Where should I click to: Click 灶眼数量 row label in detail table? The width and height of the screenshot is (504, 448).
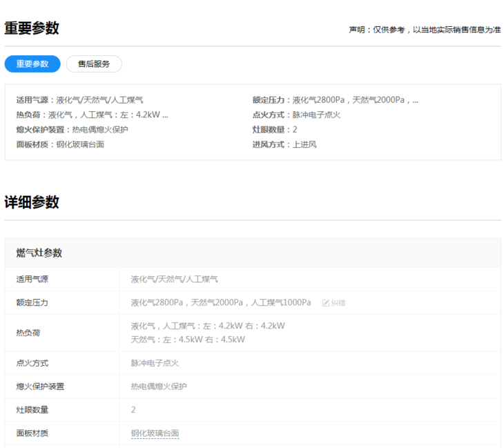32,410
